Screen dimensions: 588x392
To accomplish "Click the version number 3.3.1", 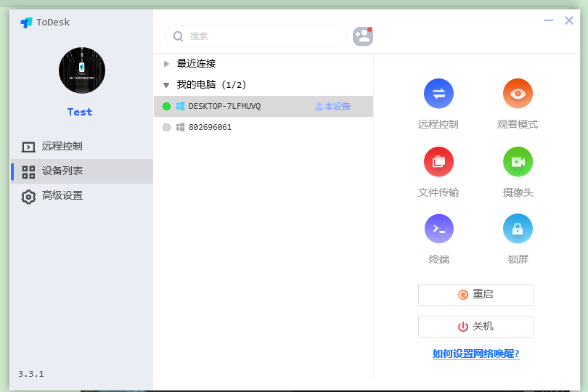I will pyautogui.click(x=31, y=374).
